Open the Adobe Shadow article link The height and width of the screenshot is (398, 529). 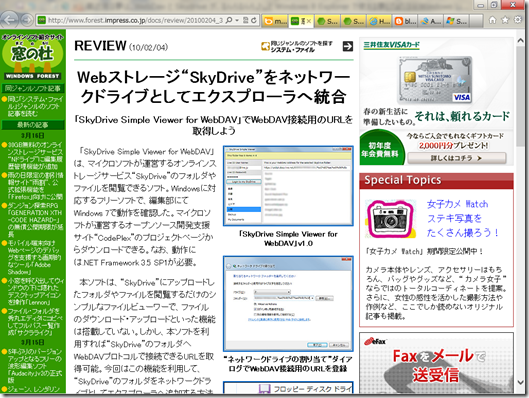(x=33, y=257)
